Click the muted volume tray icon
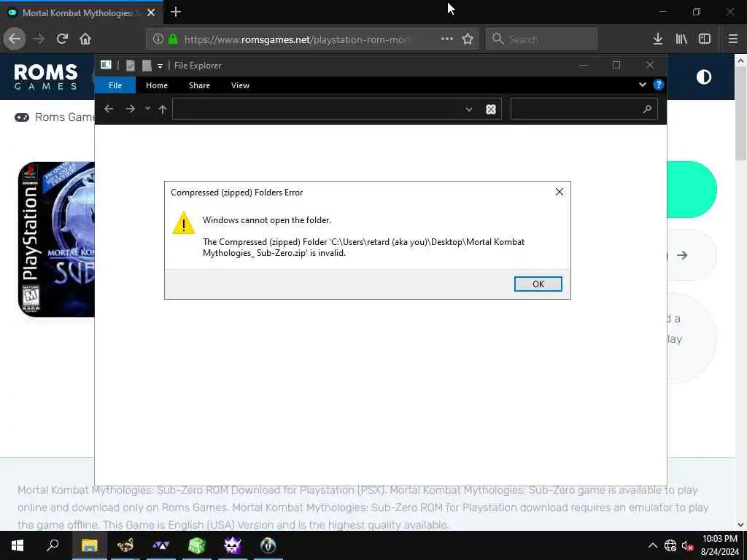Screen dimensions: 747x560 point(687,545)
